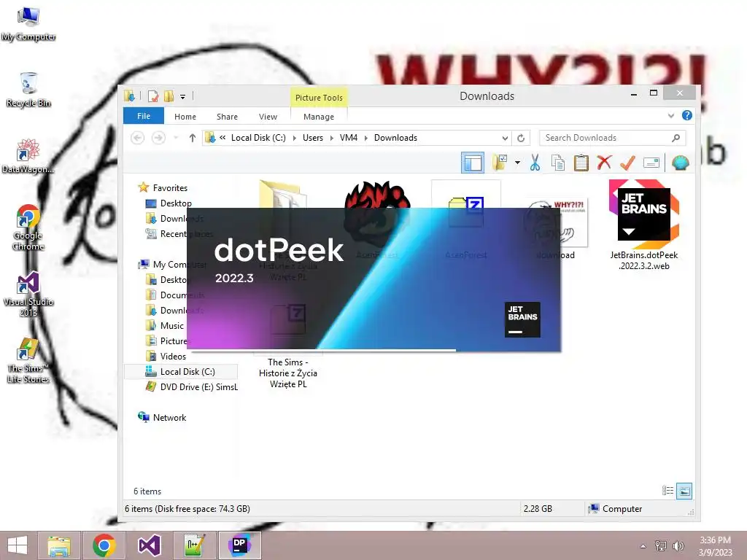The height and width of the screenshot is (560, 747).
Task: Select Network in navigation pane
Action: 169,418
